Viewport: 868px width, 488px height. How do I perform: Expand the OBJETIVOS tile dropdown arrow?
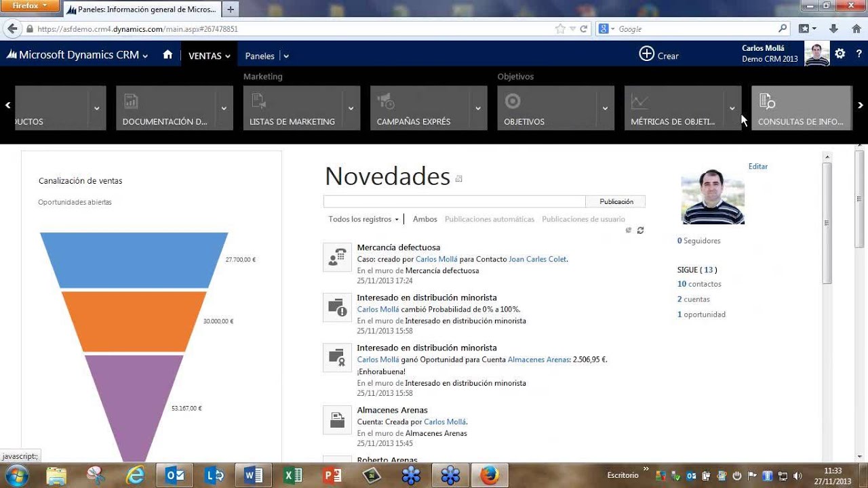coord(605,108)
